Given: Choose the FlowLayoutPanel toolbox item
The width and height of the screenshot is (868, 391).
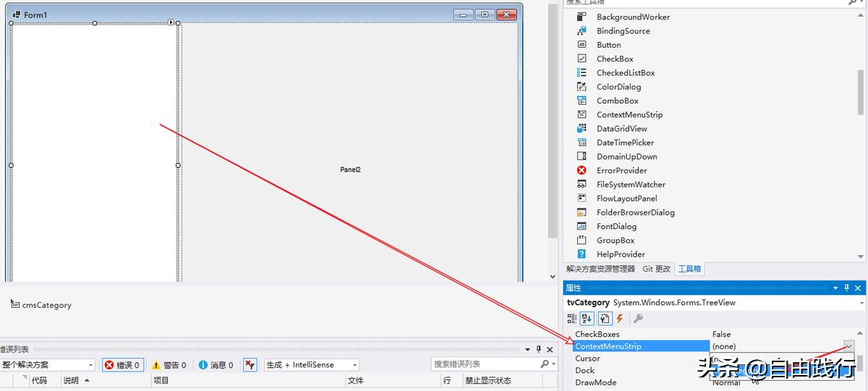Looking at the screenshot, I should pos(626,198).
